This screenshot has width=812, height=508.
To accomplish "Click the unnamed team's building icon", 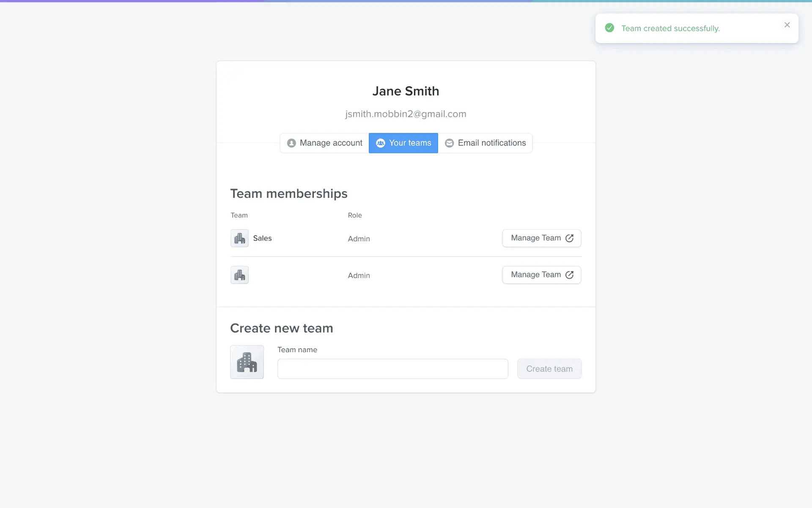I will (x=239, y=275).
